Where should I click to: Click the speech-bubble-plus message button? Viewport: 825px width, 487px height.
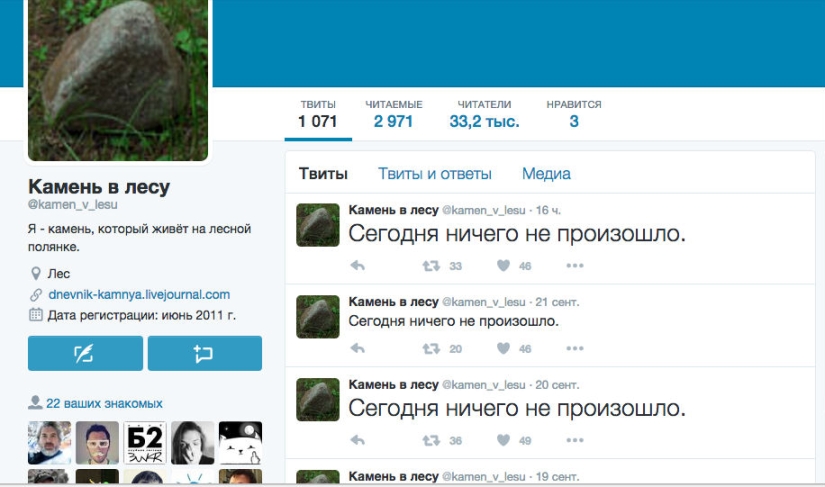pyautogui.click(x=204, y=353)
